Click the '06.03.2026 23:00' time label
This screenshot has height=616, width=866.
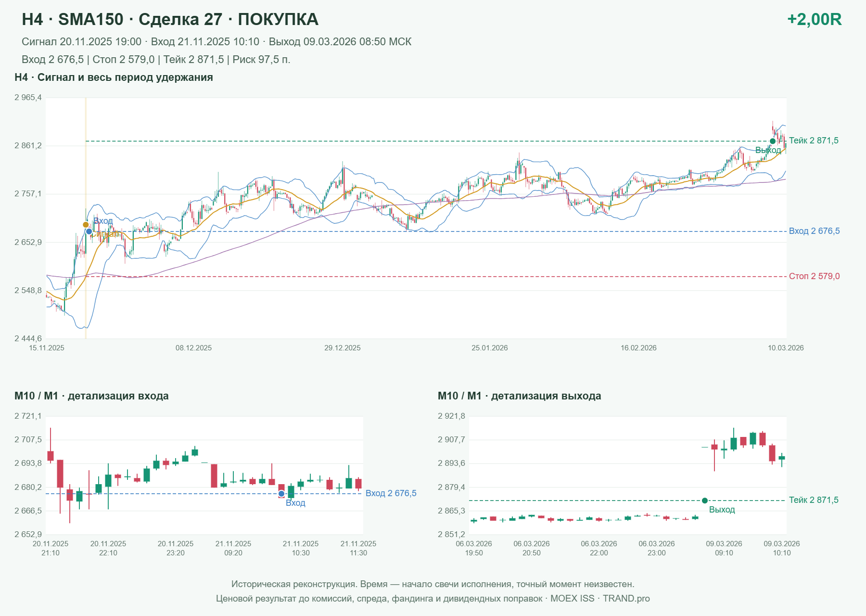(657, 548)
